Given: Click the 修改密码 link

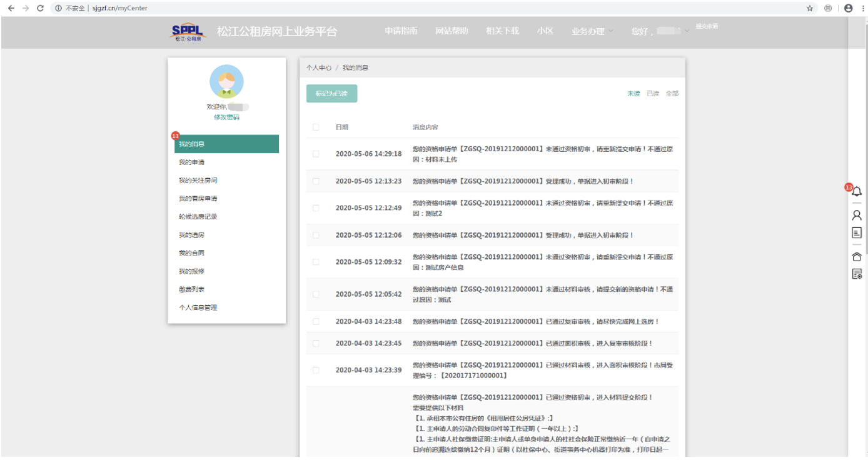Looking at the screenshot, I should (x=226, y=117).
